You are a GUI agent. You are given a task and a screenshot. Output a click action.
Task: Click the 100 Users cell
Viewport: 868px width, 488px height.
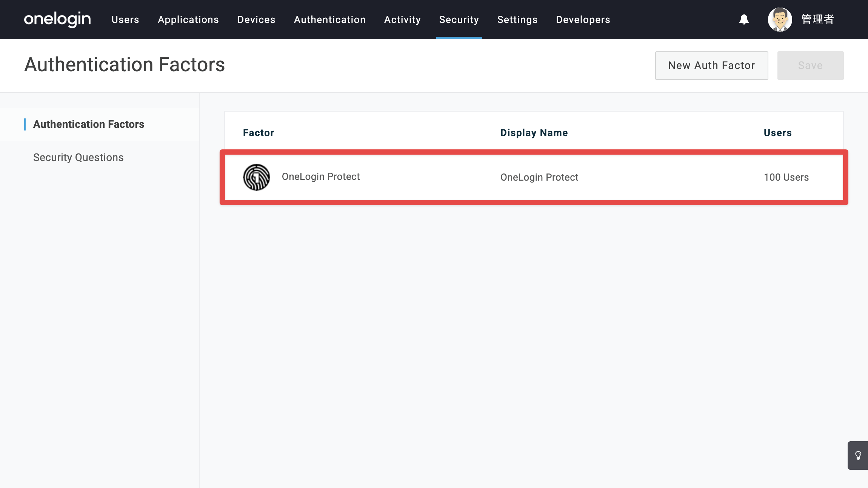786,177
